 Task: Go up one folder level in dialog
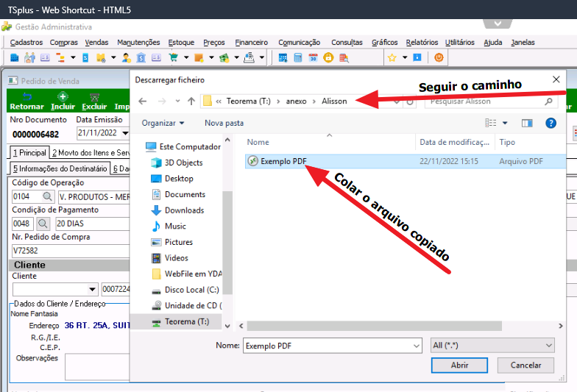[x=191, y=101]
